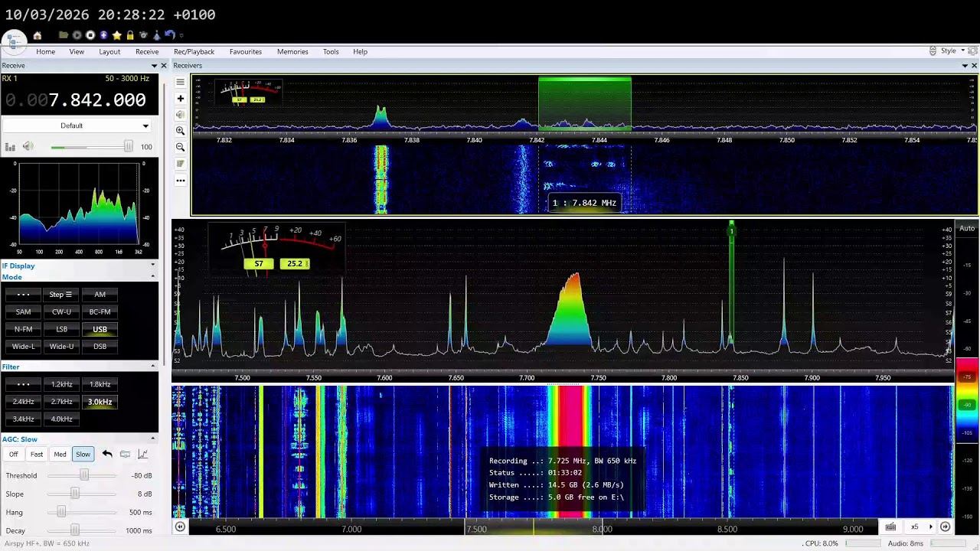Open the round application menu button
This screenshot has height=551, width=980.
click(x=14, y=41)
